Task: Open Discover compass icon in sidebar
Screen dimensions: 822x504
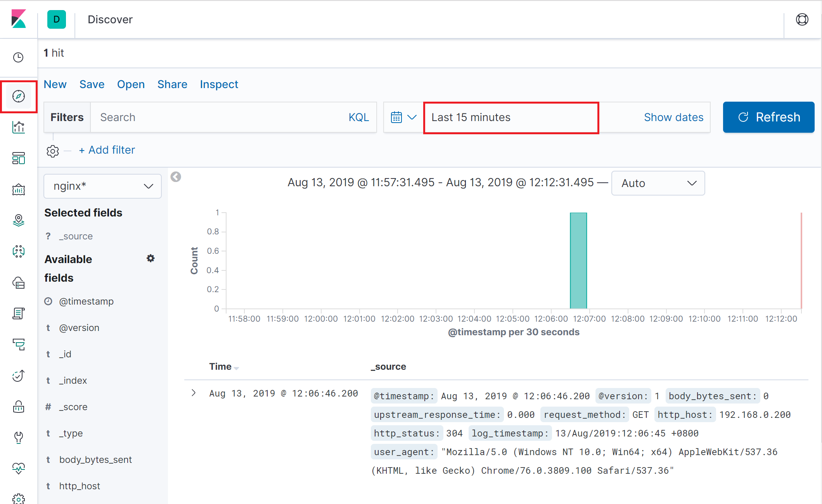Action: [x=19, y=96]
